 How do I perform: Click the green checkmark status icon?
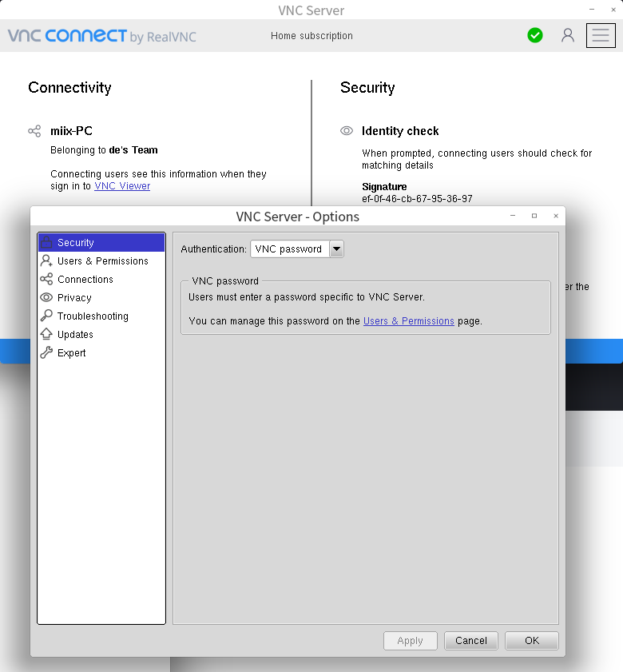(x=535, y=35)
